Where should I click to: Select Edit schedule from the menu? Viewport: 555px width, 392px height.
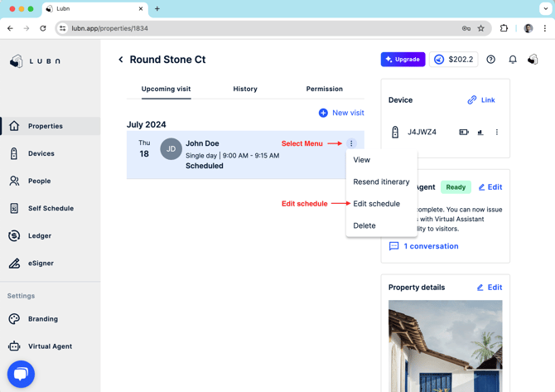tap(376, 204)
